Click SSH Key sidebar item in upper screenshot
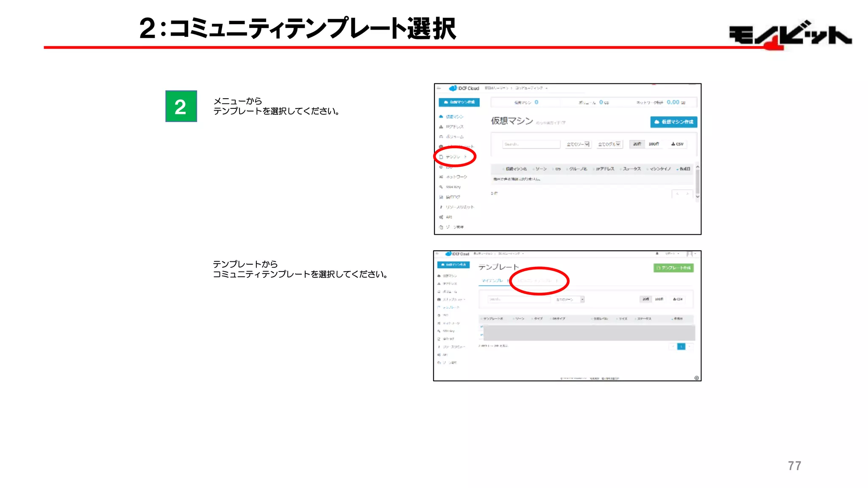 coord(453,187)
